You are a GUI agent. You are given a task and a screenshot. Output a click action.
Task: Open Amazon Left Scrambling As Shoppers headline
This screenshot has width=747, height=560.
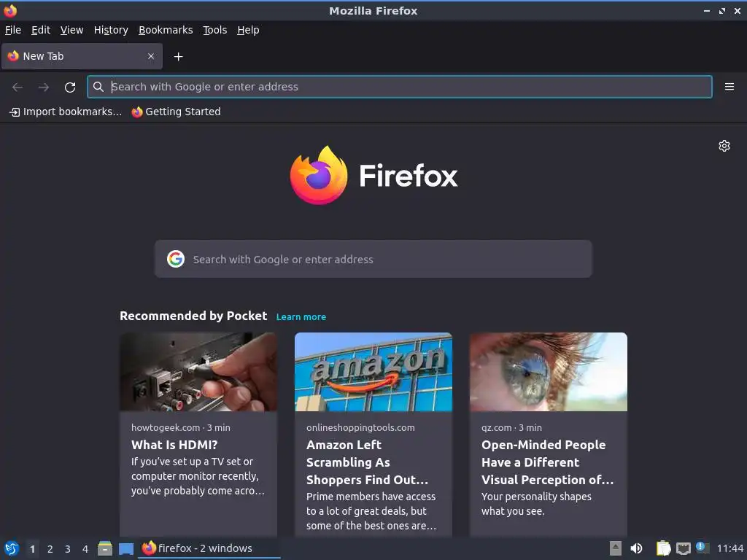[x=368, y=462]
